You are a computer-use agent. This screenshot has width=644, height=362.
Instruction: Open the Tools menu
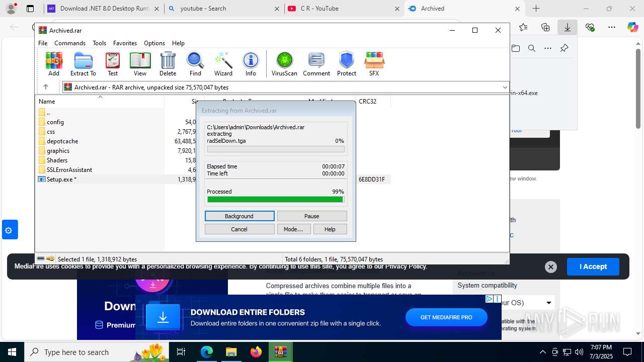(x=99, y=43)
